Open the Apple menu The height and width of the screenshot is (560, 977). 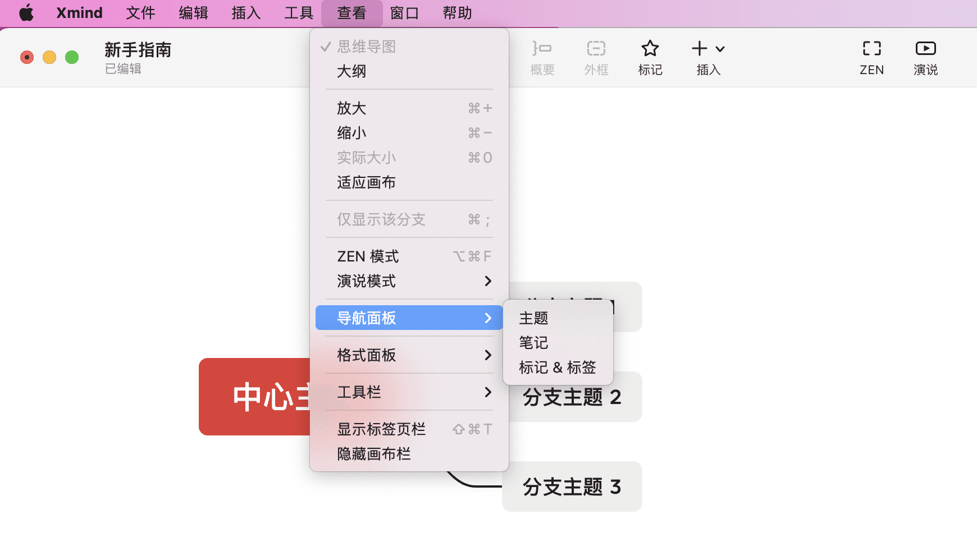(x=26, y=12)
